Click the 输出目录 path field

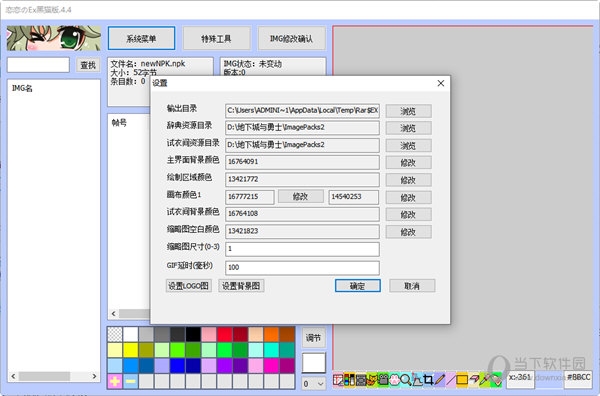click(x=302, y=110)
